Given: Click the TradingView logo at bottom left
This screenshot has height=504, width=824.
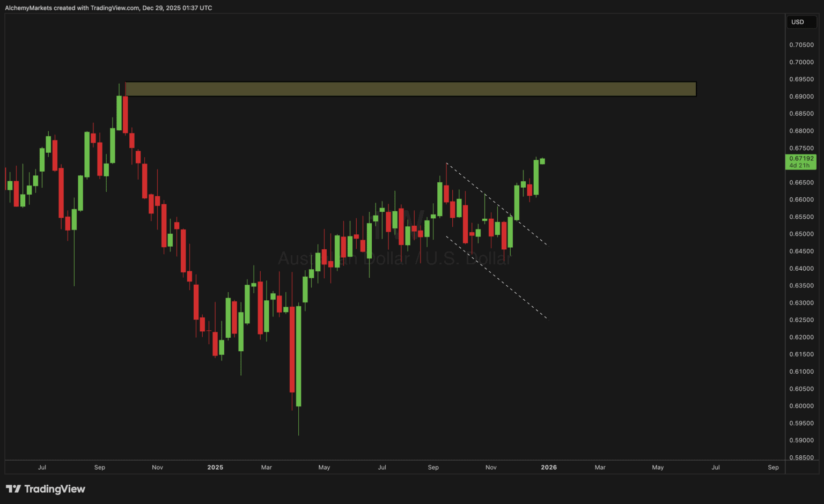Looking at the screenshot, I should [x=46, y=489].
